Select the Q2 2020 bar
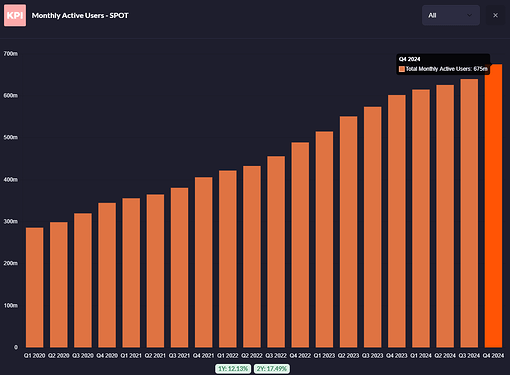Image resolution: width=510 pixels, height=375 pixels. tap(59, 285)
